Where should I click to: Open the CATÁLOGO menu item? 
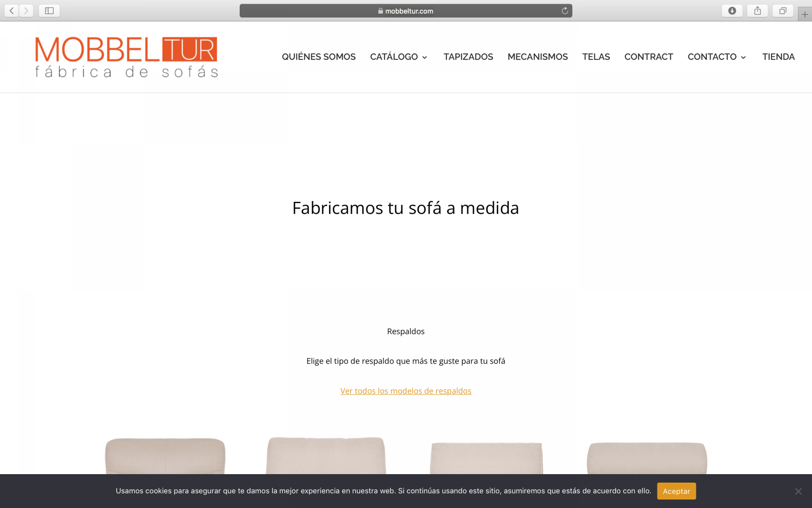point(394,57)
